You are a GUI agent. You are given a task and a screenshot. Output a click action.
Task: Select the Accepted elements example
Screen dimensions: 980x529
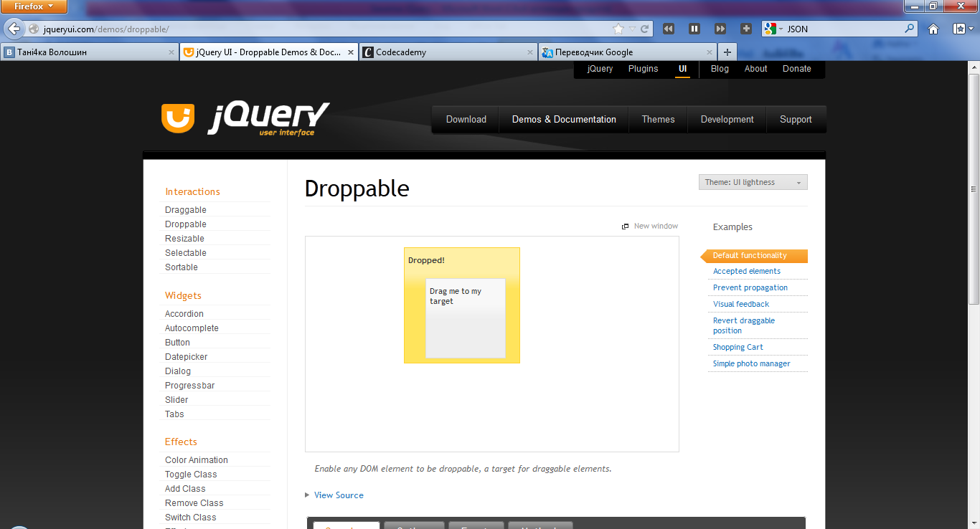747,271
